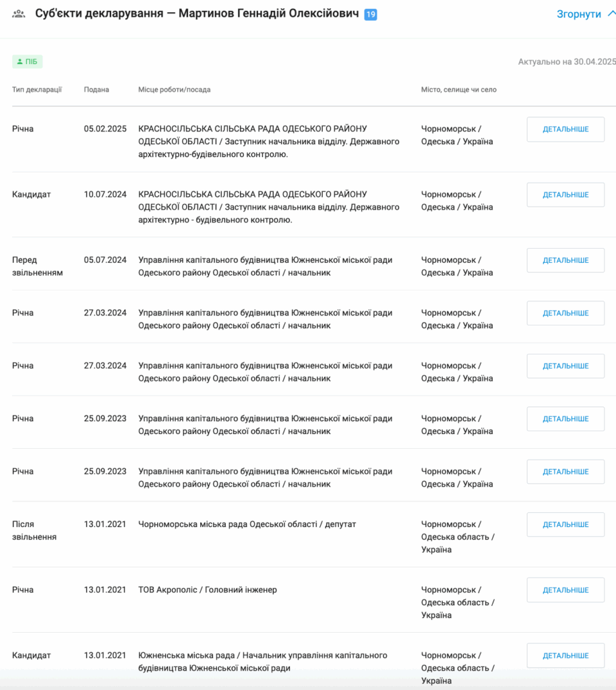Click the Чорноморська міська рада депутат workplace text
The height and width of the screenshot is (690, 616).
coord(247,524)
